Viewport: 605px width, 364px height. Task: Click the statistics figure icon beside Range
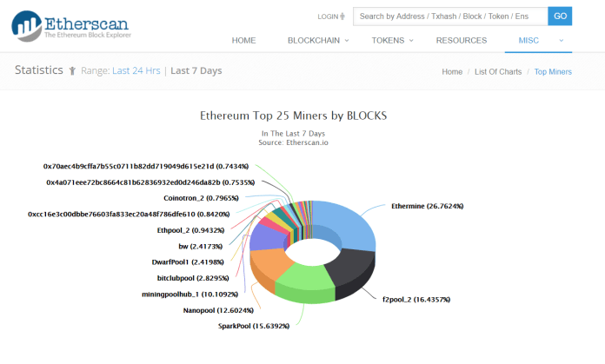click(x=72, y=71)
